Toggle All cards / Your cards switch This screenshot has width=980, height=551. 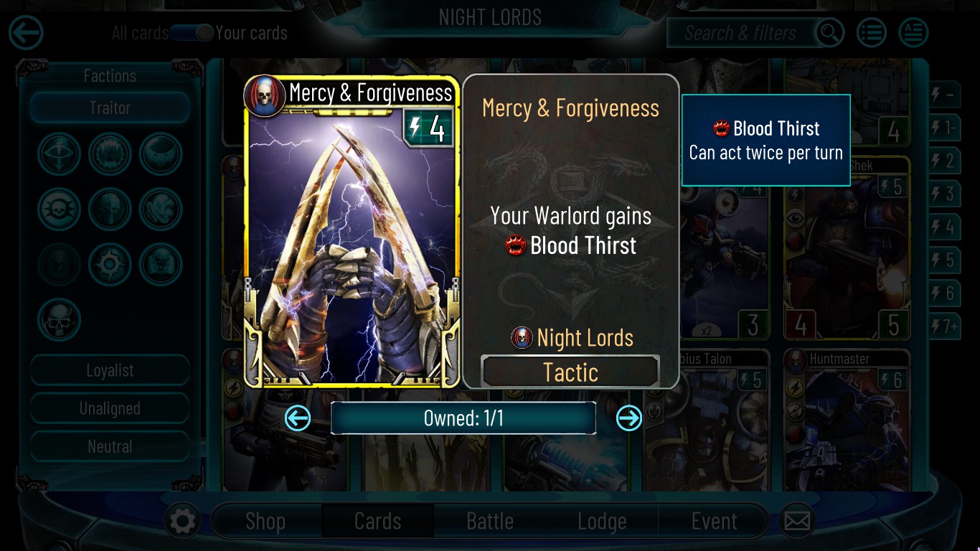[192, 33]
